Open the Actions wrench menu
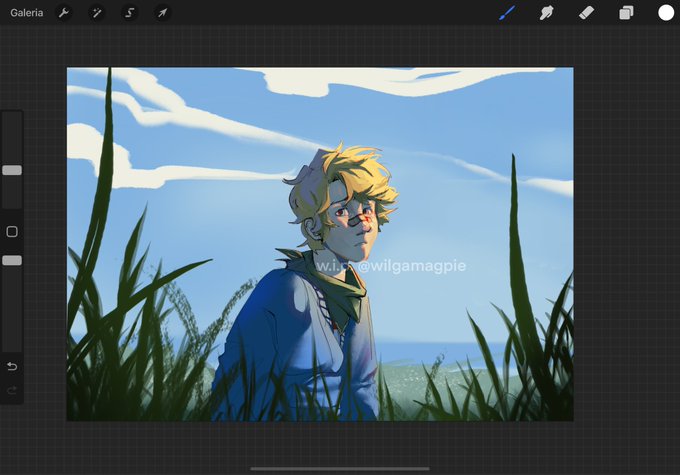 click(x=64, y=13)
